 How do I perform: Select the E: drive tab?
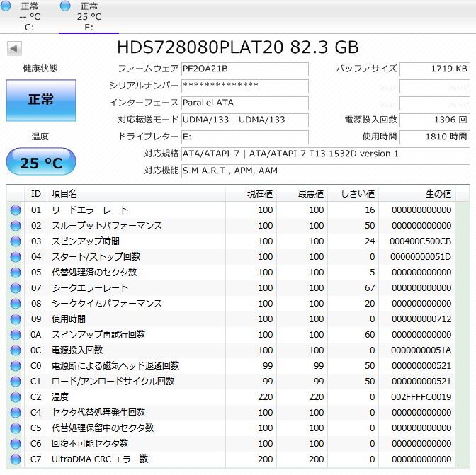(89, 16)
